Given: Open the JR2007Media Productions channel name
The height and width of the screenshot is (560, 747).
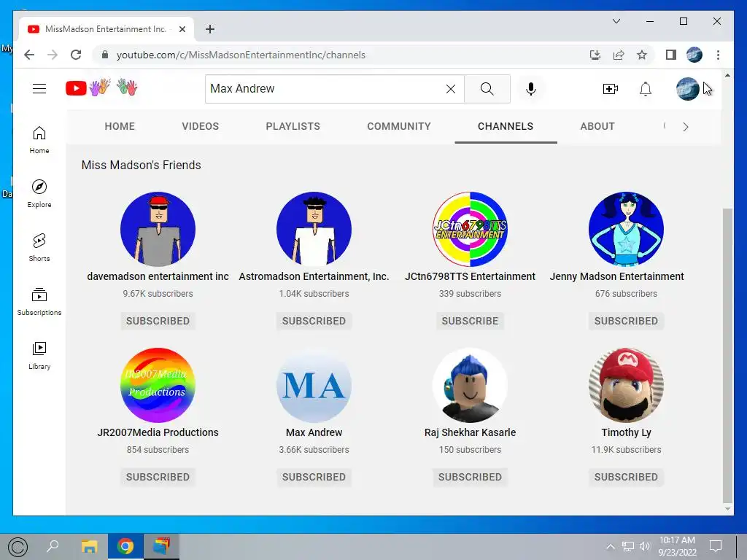Looking at the screenshot, I should (158, 432).
